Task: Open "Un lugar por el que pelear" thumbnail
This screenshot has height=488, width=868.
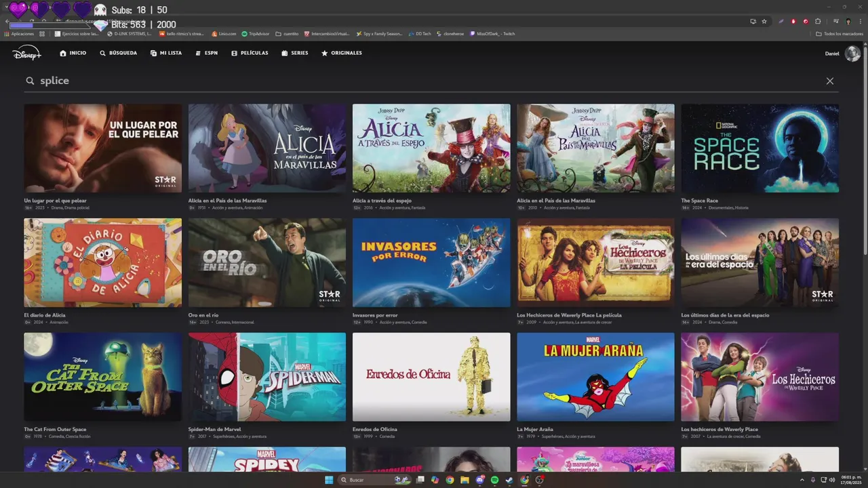Action: (102, 148)
